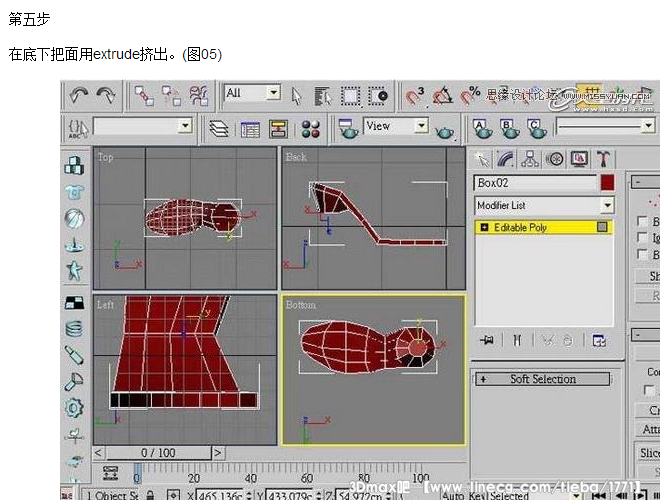Open Schematic View from the toolbar

(x=278, y=129)
